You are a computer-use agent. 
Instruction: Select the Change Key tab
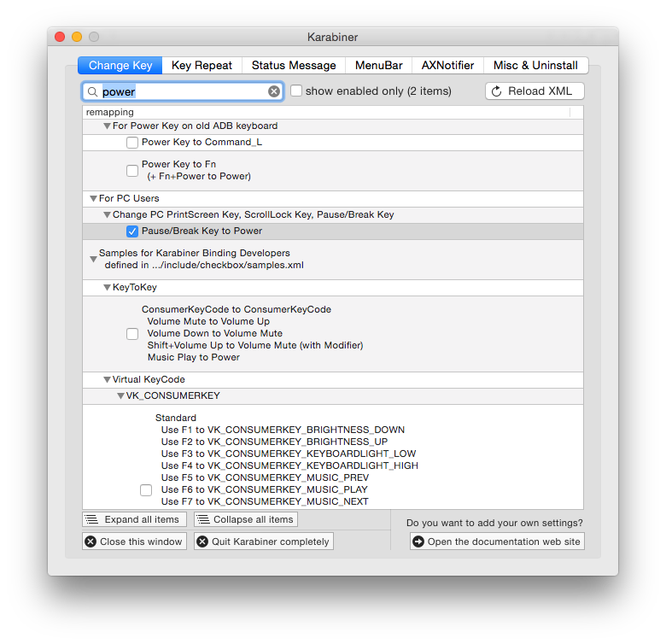(120, 66)
